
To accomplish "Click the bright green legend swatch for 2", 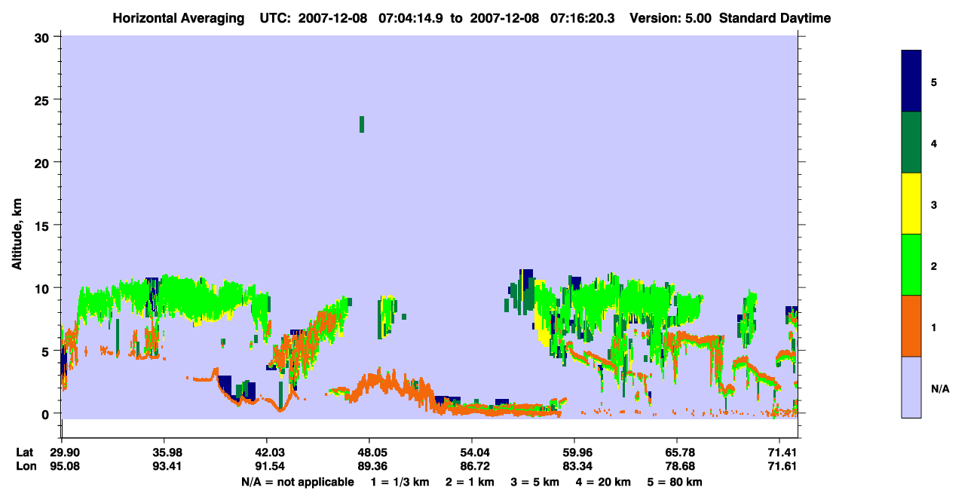I will pos(911,265).
